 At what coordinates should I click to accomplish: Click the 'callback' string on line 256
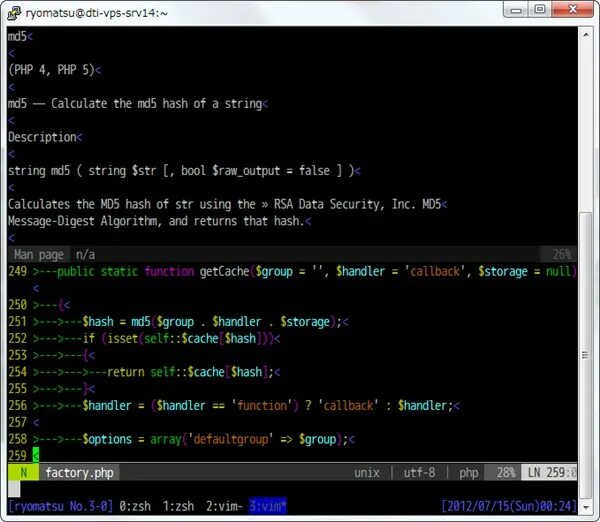point(348,405)
